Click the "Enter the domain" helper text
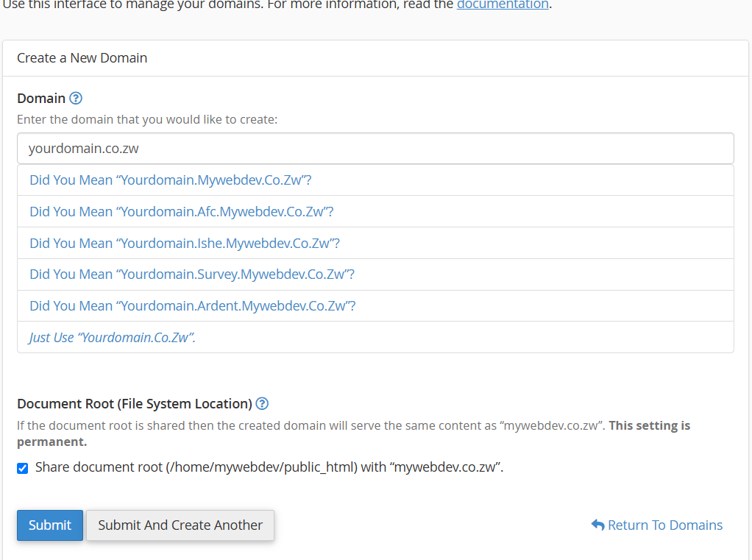 point(147,119)
